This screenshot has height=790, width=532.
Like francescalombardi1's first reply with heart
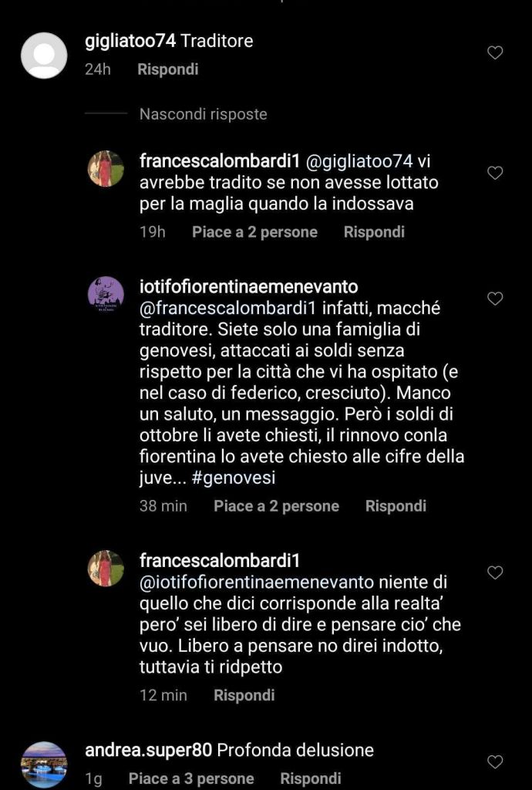(x=495, y=173)
